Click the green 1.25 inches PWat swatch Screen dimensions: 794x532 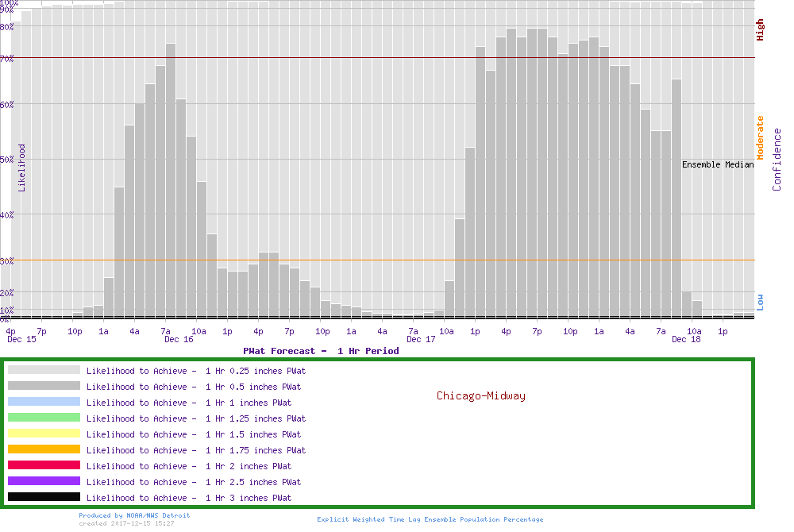click(x=44, y=418)
